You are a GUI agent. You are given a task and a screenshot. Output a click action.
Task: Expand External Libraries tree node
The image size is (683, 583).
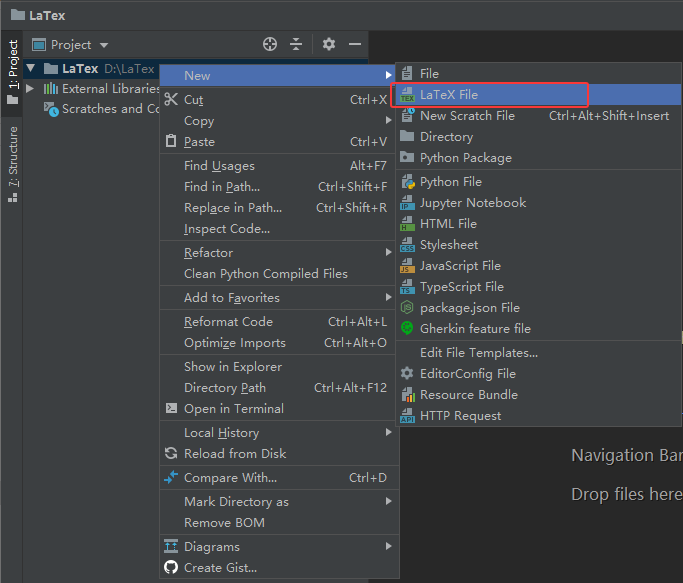[x=30, y=88]
